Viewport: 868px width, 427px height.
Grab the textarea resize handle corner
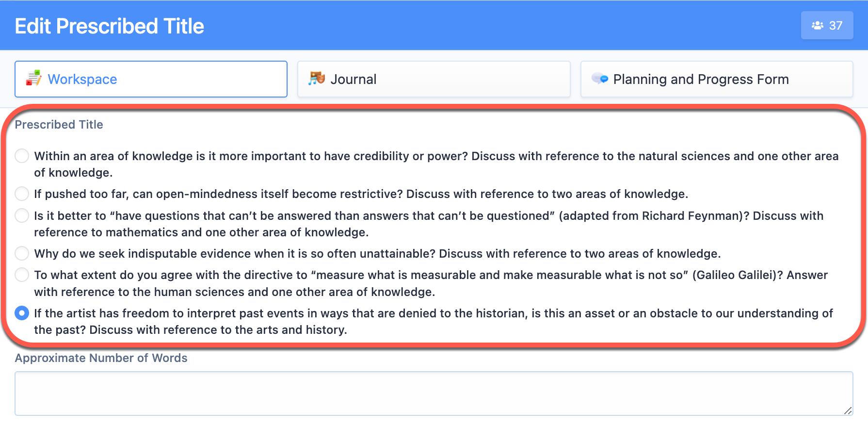[x=848, y=411]
